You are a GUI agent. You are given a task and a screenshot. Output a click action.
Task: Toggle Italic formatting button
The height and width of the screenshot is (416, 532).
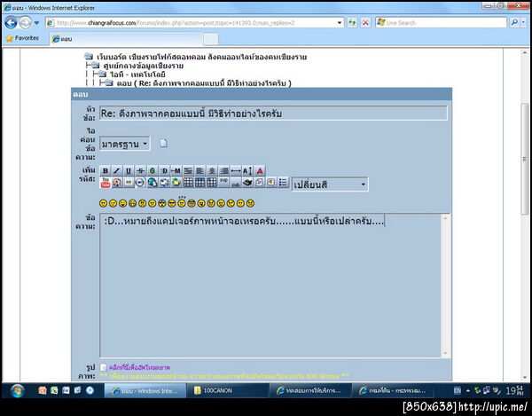pyautogui.click(x=117, y=170)
